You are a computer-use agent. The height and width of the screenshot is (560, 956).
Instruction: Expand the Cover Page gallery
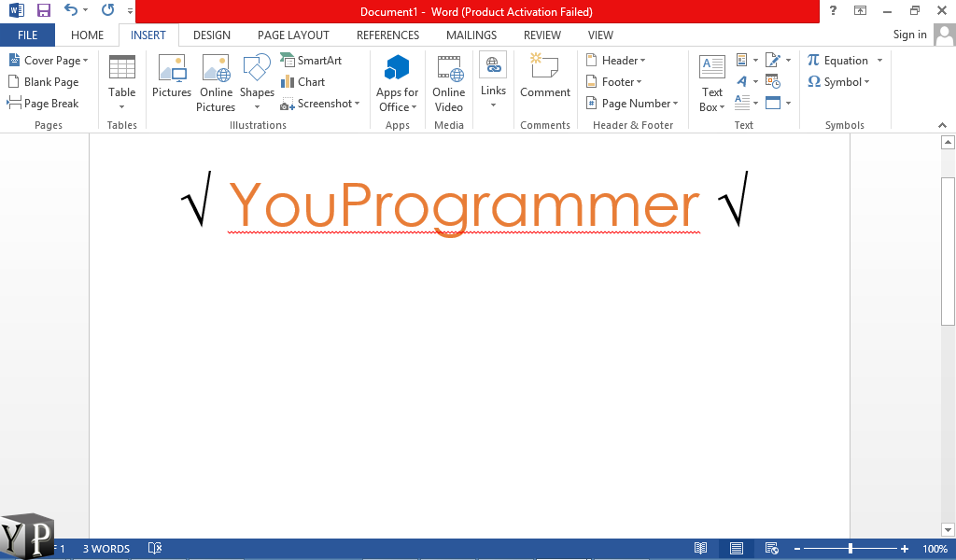[49, 61]
